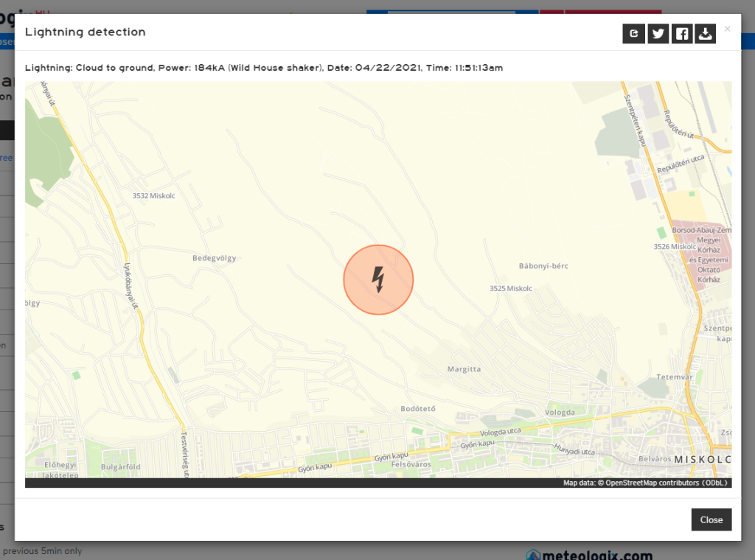The height and width of the screenshot is (560, 755).
Task: Click the meteologix.com logo below dialog
Action: (x=590, y=554)
